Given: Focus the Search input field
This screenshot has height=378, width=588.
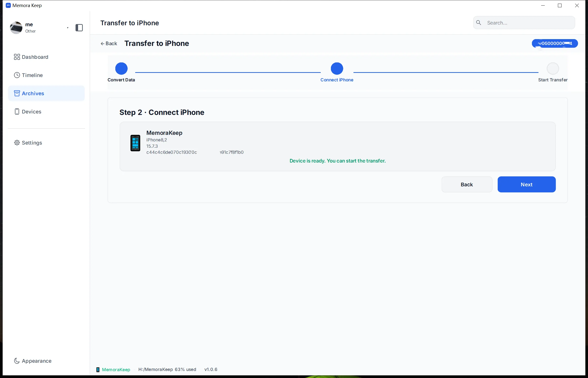Looking at the screenshot, I should point(524,23).
